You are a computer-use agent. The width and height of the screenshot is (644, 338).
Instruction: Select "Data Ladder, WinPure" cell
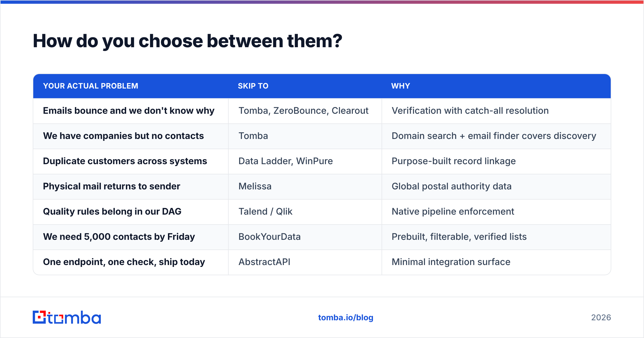coord(305,161)
